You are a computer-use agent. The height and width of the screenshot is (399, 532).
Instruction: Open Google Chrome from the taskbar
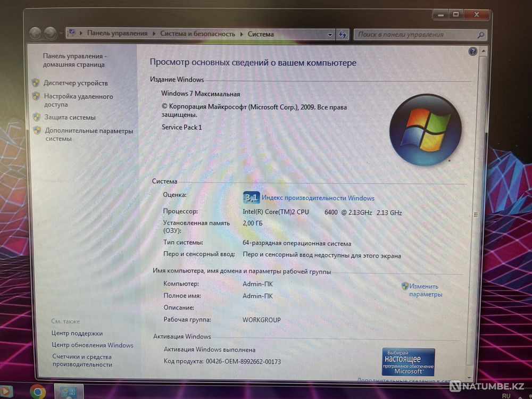37,392
